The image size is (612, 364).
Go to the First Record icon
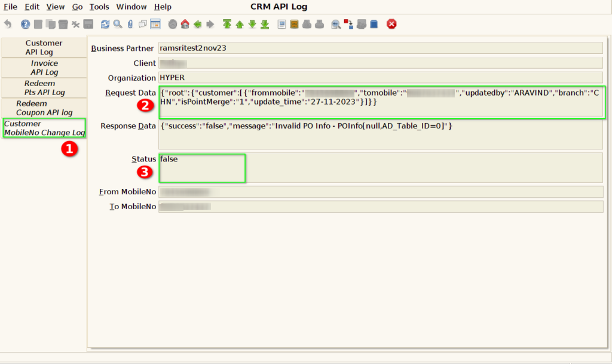coord(227,24)
